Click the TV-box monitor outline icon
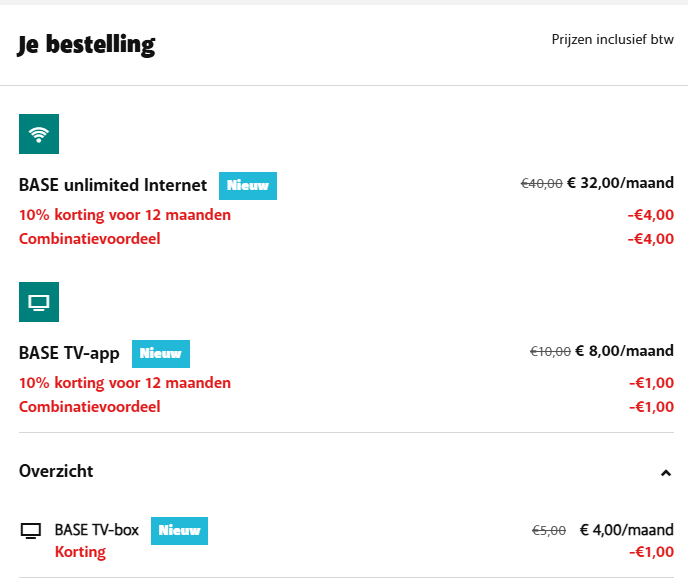Image resolution: width=688 pixels, height=579 pixels. (31, 530)
